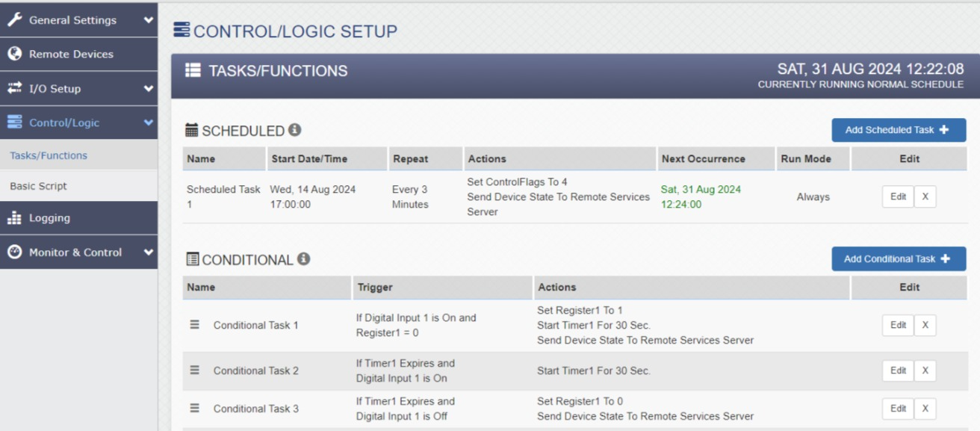Click the Scheduled section info icon

pyautogui.click(x=295, y=130)
